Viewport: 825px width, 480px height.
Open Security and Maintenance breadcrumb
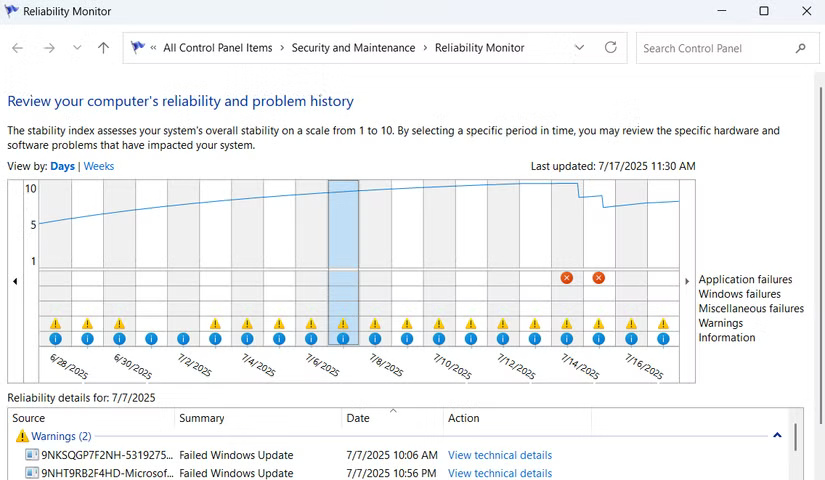[x=353, y=48]
